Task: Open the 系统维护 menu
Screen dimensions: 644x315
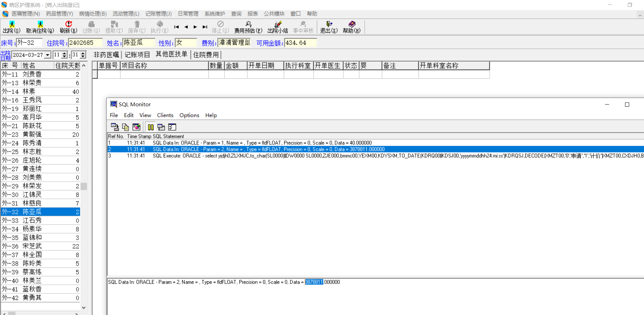Action: (x=215, y=14)
